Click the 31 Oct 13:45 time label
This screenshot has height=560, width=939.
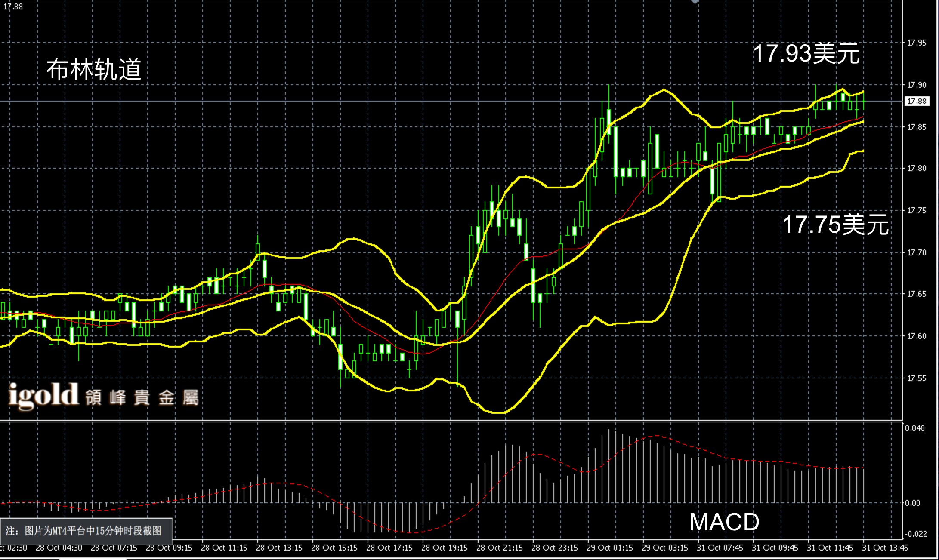click(886, 548)
